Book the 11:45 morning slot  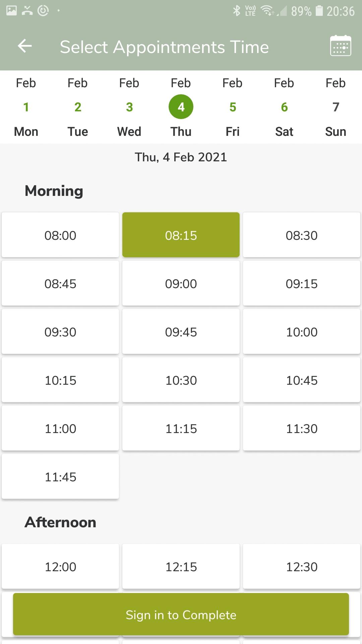60,477
